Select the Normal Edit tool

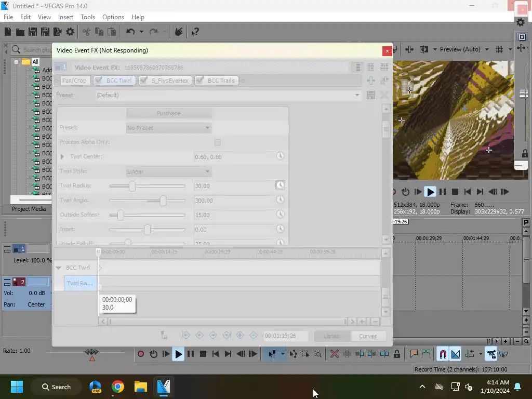pos(272,354)
